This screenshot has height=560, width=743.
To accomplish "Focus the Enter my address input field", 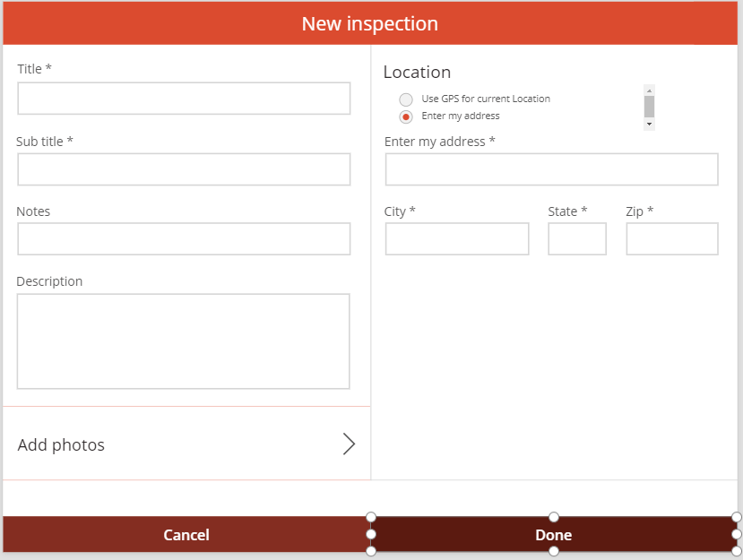I will tap(551, 169).
